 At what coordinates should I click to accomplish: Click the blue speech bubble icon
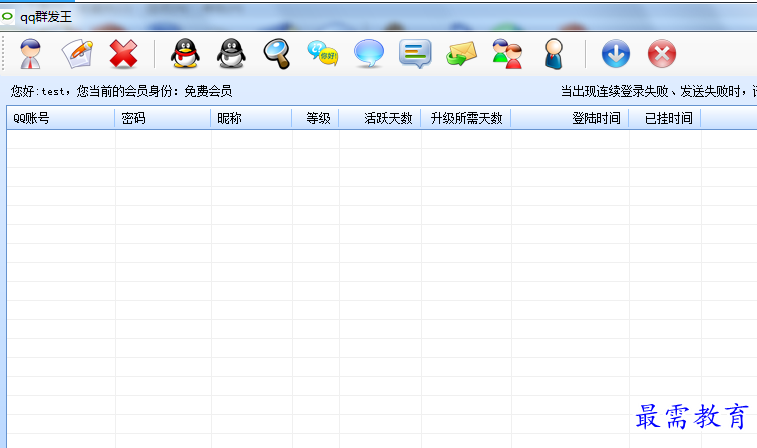[369, 54]
